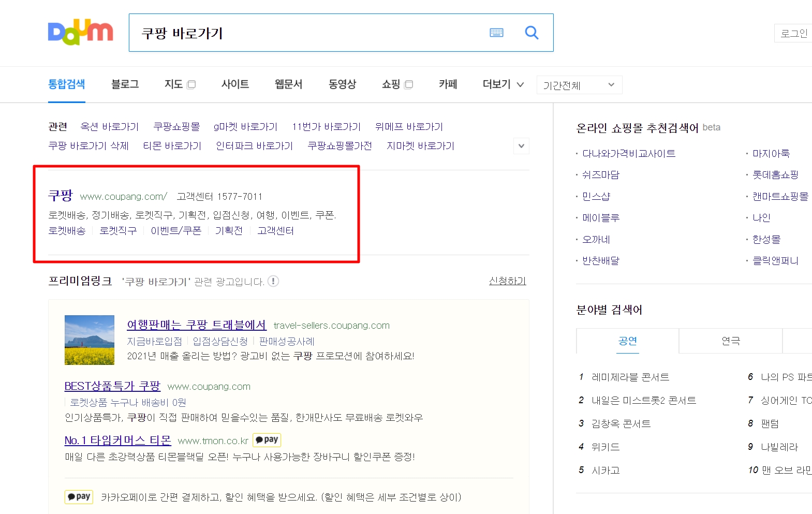
Task: Click recommended term 반찬배달
Action: tap(600, 261)
